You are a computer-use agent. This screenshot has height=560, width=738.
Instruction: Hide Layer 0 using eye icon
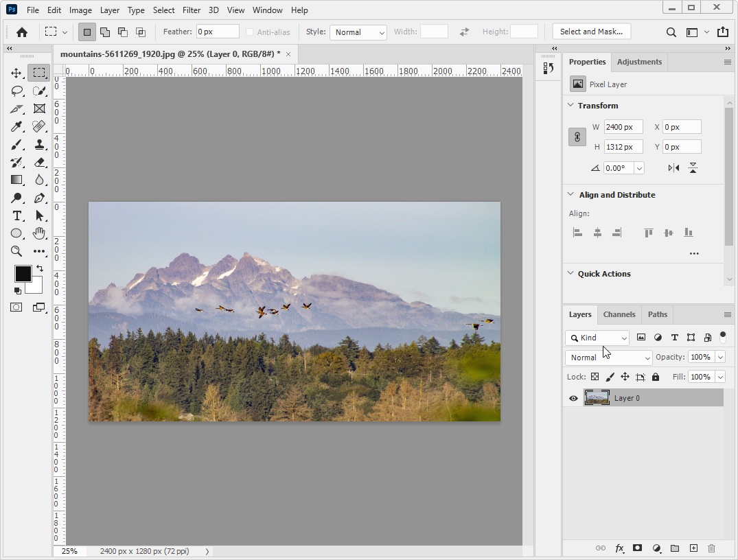[573, 398]
